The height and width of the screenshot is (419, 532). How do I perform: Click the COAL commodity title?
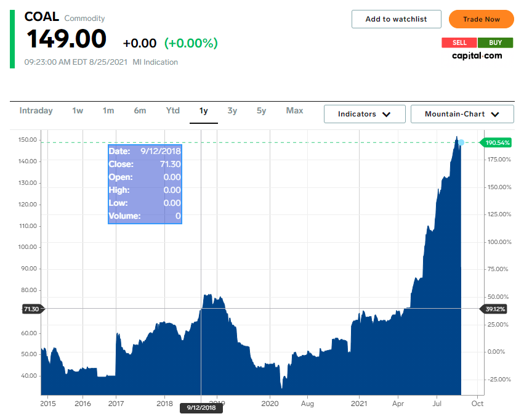42,17
